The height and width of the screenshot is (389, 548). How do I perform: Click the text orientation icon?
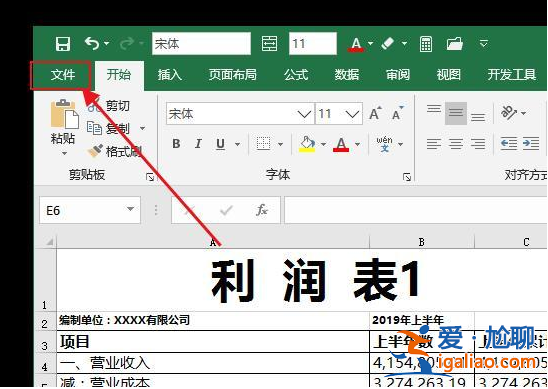(509, 113)
